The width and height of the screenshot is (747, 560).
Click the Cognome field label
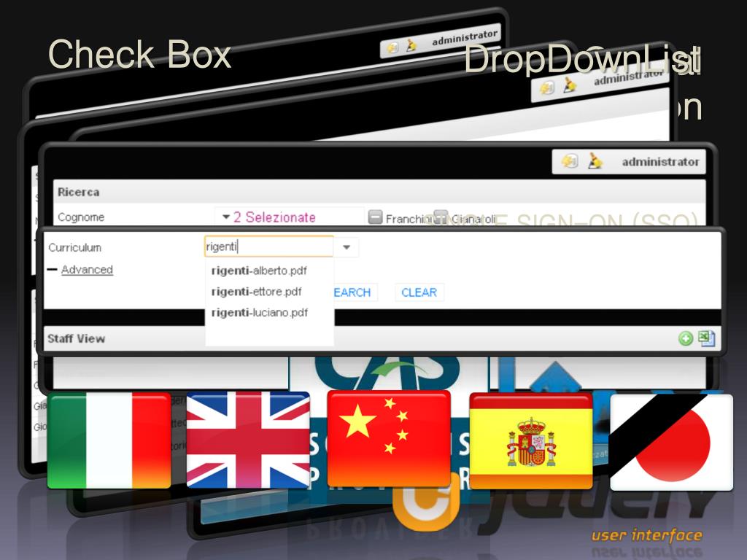(81, 217)
